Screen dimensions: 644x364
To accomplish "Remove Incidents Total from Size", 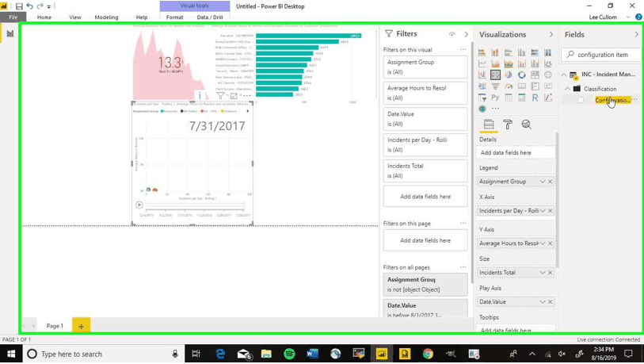I will tap(551, 272).
